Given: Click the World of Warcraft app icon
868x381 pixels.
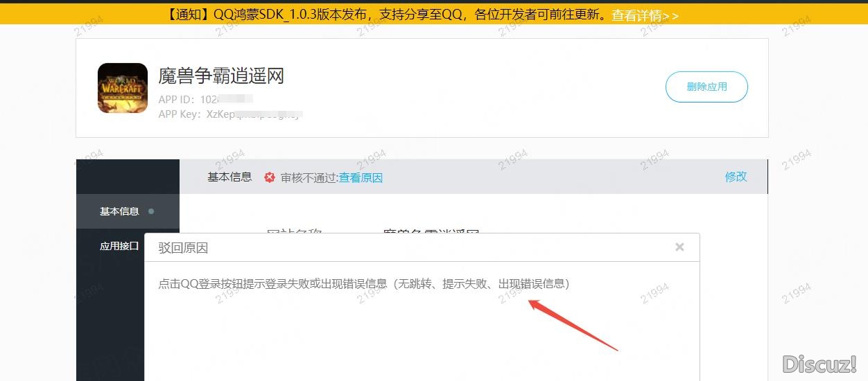Looking at the screenshot, I should point(123,88).
